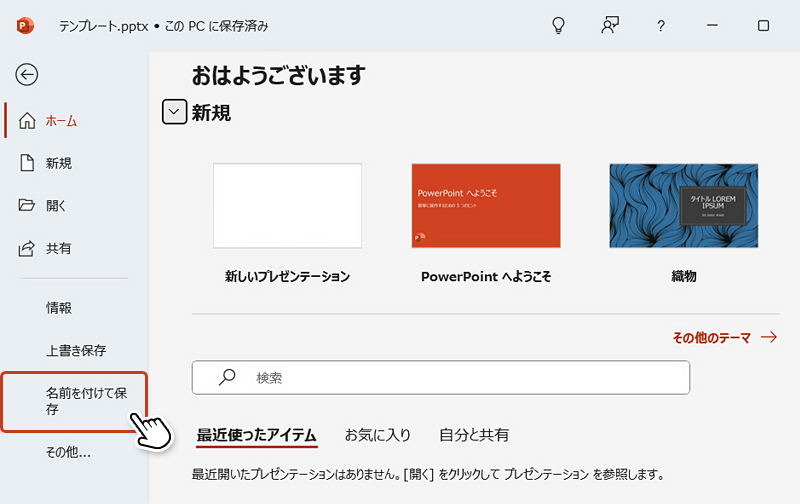800x504 pixels.
Task: Follow the その他のテーマ link
Action: click(x=724, y=338)
